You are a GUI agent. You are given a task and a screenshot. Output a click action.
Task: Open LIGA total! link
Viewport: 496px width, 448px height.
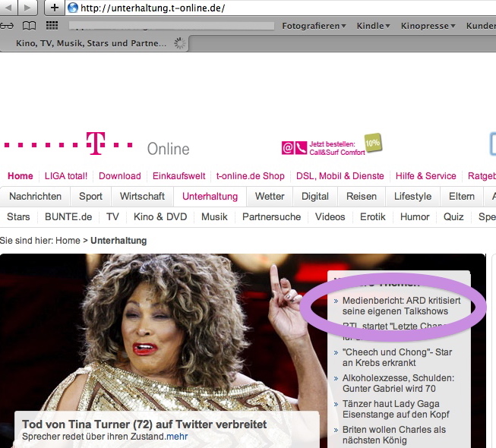(66, 176)
